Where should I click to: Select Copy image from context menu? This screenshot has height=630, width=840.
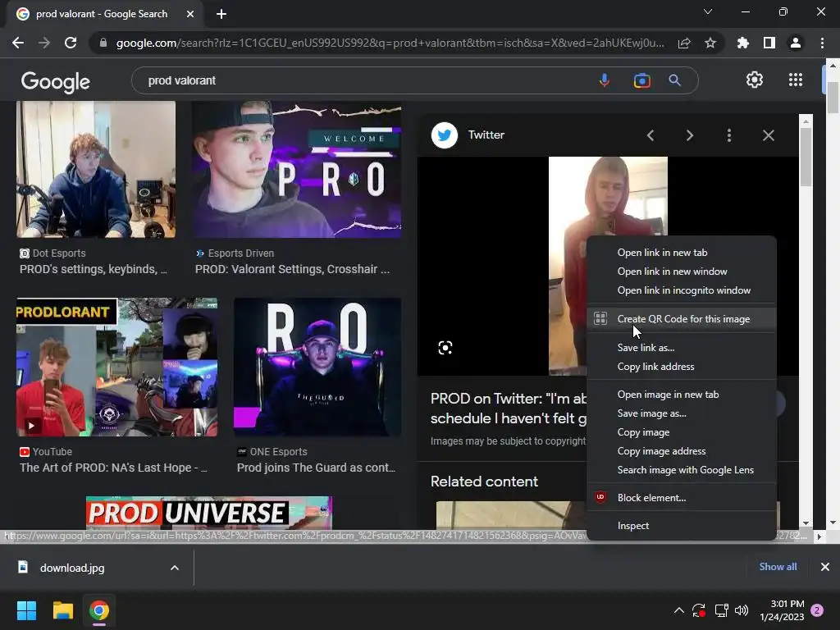click(682, 432)
